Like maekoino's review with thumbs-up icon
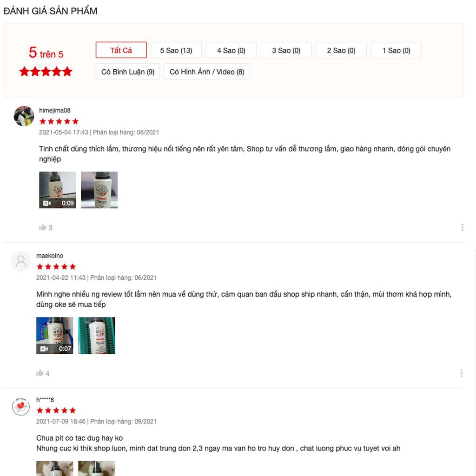 40,373
